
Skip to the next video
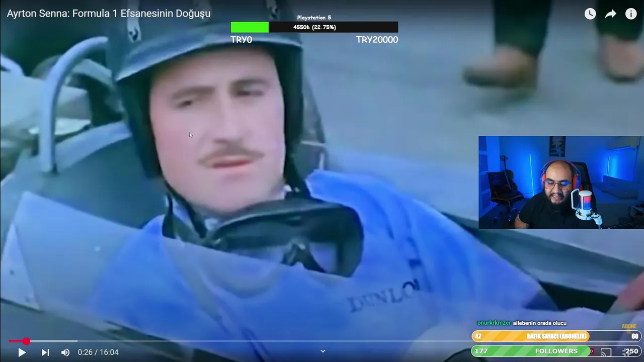pos(45,352)
